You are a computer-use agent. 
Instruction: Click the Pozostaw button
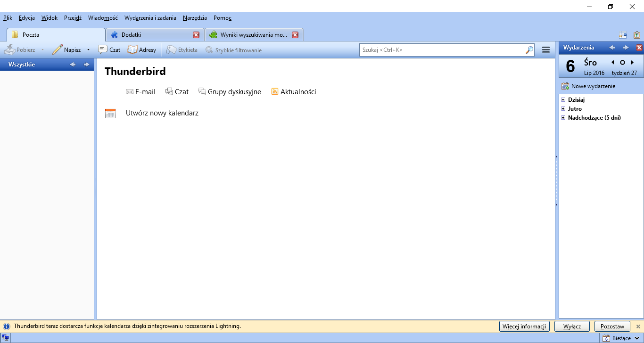tap(612, 326)
